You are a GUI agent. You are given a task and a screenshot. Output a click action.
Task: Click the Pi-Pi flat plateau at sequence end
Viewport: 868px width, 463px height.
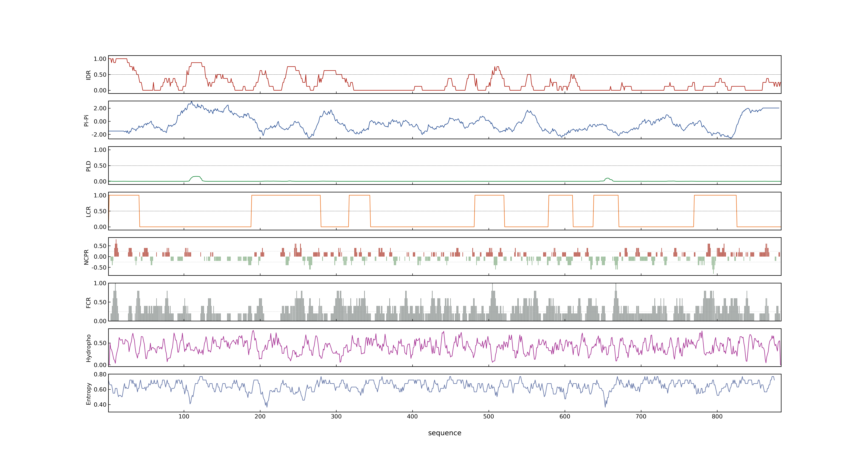pos(771,108)
